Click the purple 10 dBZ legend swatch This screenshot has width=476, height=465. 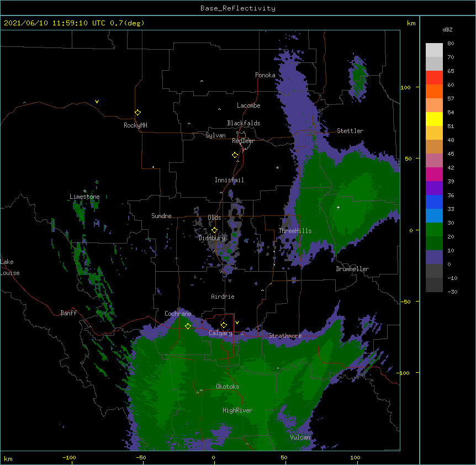[434, 257]
